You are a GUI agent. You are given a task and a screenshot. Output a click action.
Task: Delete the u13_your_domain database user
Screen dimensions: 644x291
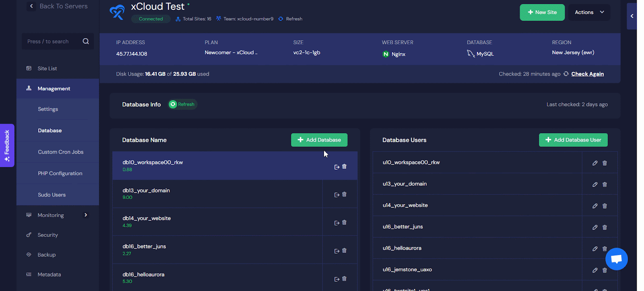(605, 184)
